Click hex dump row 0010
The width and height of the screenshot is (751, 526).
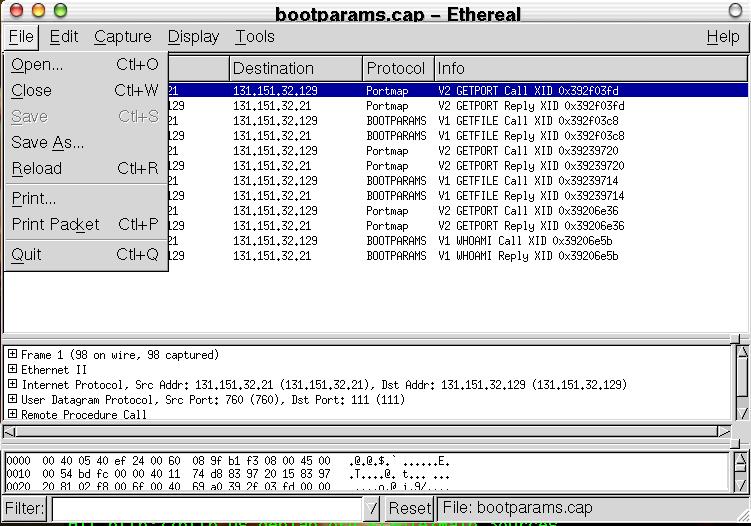point(228,474)
